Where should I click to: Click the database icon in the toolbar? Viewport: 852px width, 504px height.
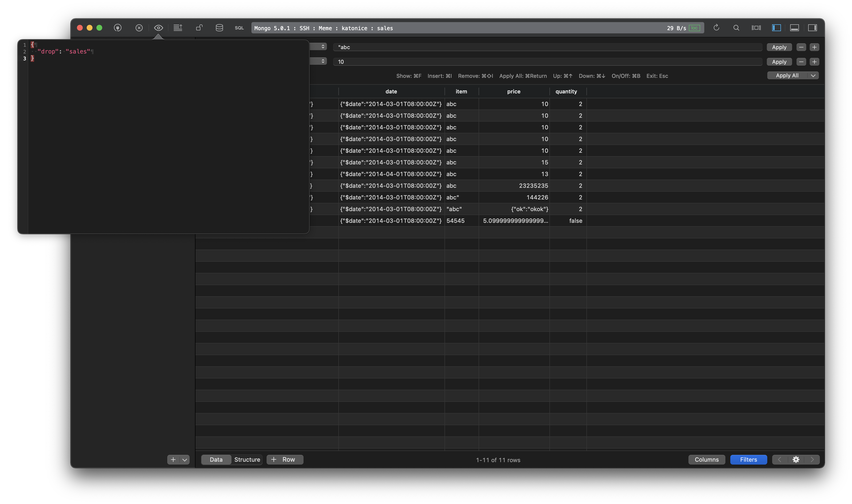coord(219,28)
